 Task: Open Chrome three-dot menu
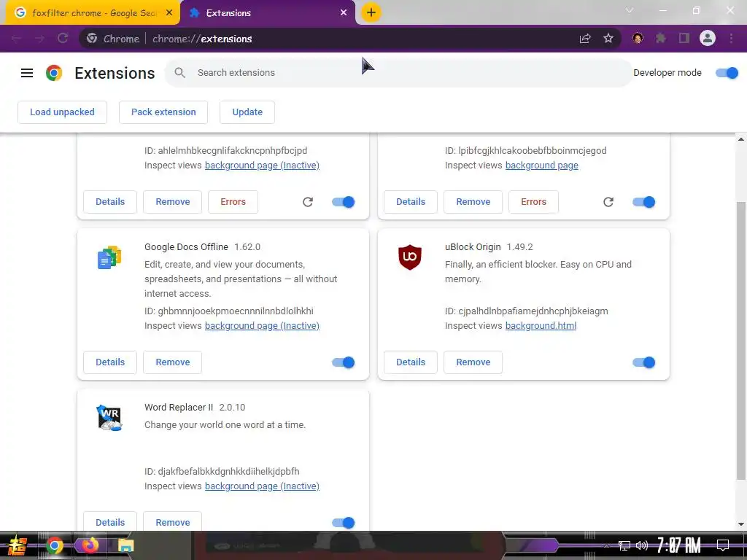coord(731,38)
